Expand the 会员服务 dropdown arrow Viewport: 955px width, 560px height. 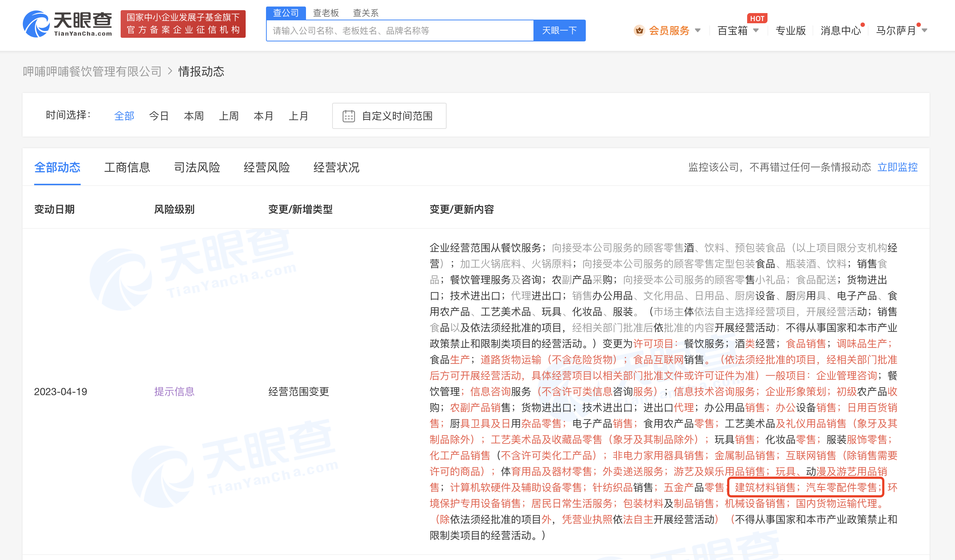698,30
